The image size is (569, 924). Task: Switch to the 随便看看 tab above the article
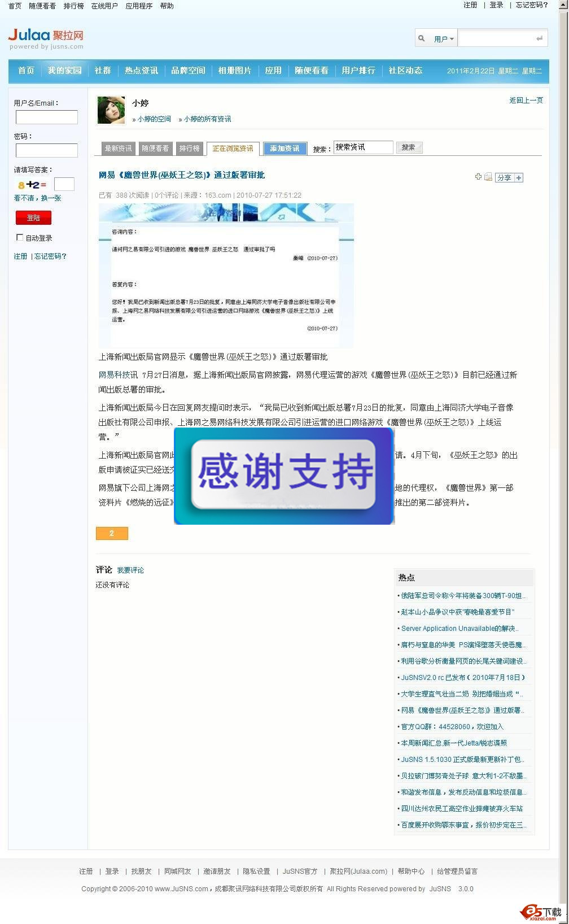pos(155,149)
